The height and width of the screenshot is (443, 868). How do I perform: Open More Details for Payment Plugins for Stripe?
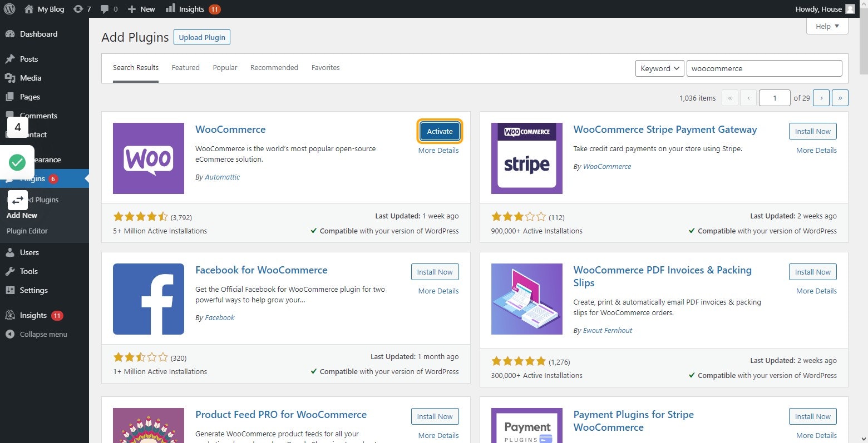(x=816, y=435)
